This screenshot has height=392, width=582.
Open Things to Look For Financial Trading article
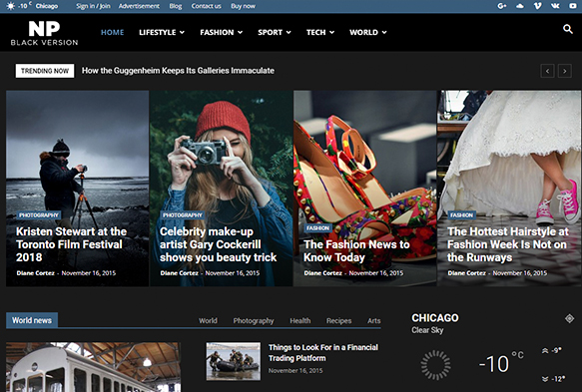[323, 353]
